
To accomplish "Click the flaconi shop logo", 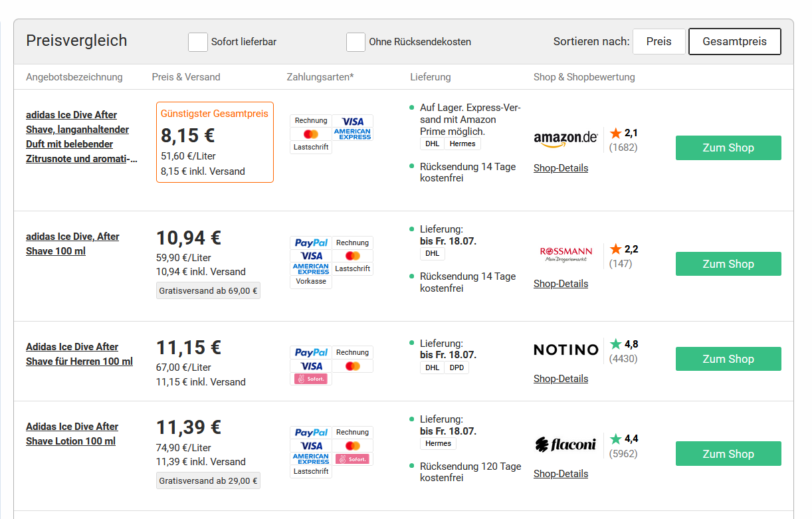I will click(565, 445).
